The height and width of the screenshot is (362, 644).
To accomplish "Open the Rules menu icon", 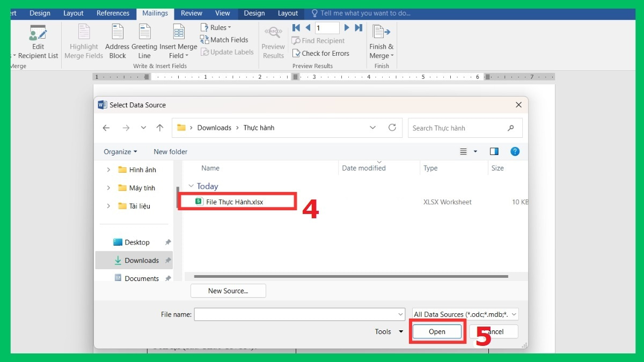I will coord(205,27).
